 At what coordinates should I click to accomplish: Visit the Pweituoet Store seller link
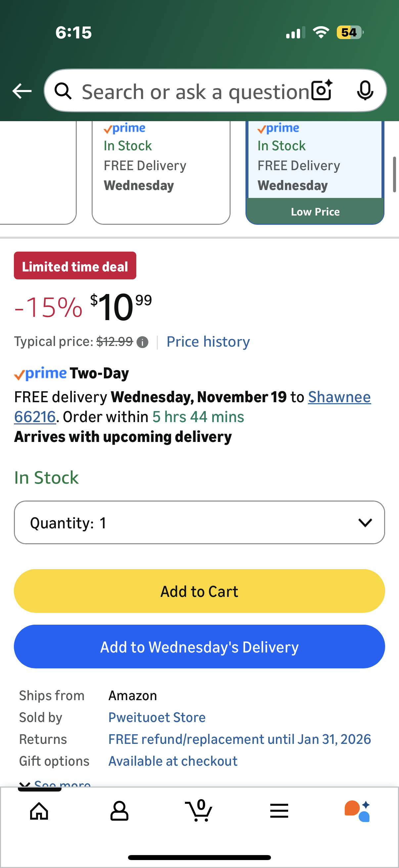pos(157,717)
